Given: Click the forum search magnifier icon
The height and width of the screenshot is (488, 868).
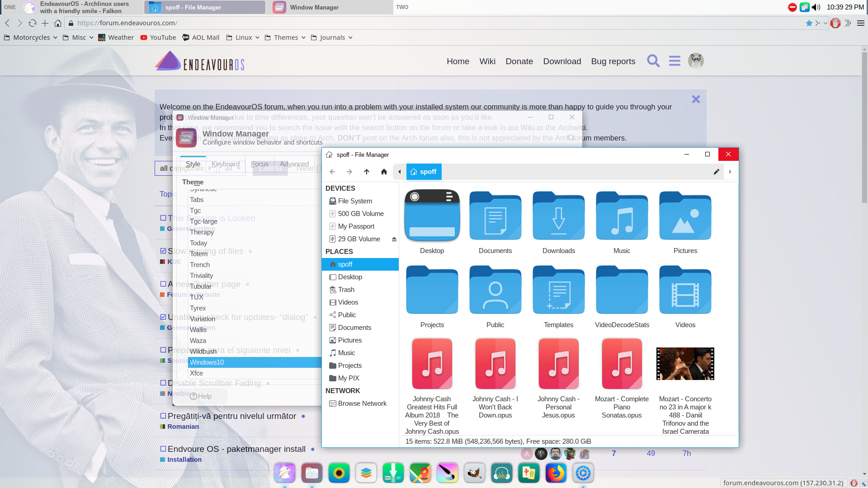Looking at the screenshot, I should (653, 61).
